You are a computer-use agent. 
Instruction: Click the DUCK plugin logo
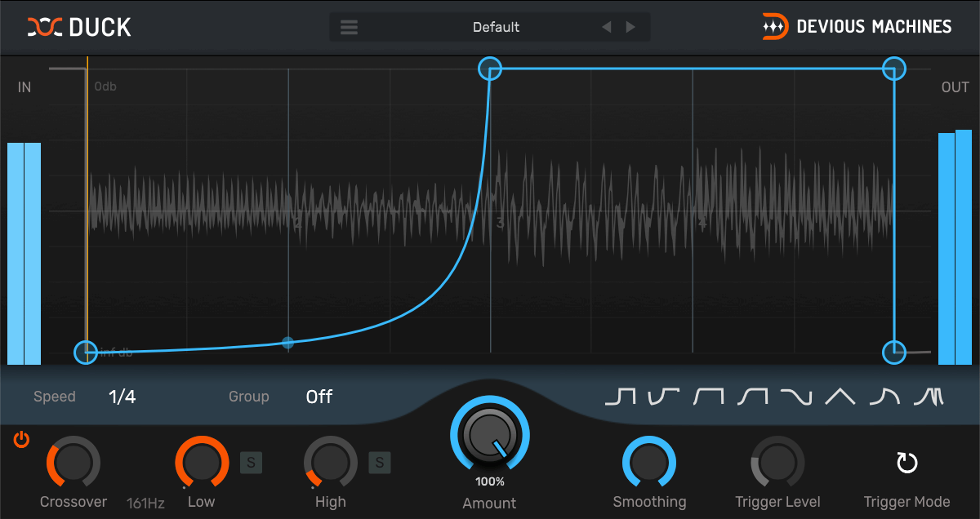coord(79,27)
